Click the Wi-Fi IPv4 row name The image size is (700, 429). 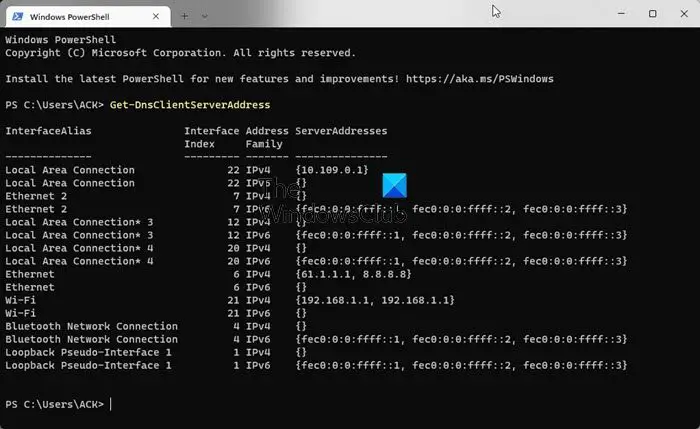pyautogui.click(x=21, y=300)
